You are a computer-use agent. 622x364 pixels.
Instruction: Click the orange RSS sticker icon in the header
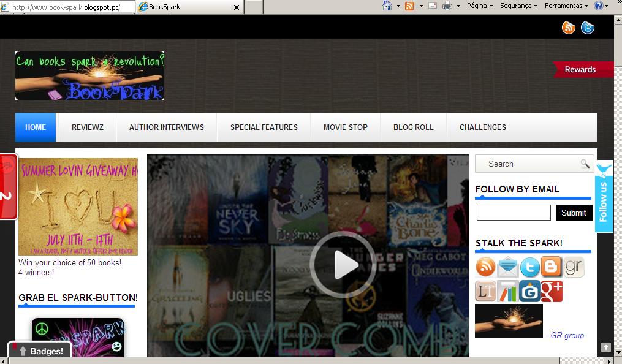[x=569, y=28]
